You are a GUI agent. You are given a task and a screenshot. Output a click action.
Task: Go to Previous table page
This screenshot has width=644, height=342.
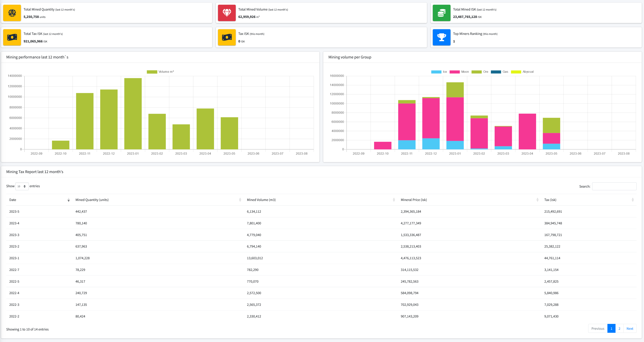[x=598, y=328]
